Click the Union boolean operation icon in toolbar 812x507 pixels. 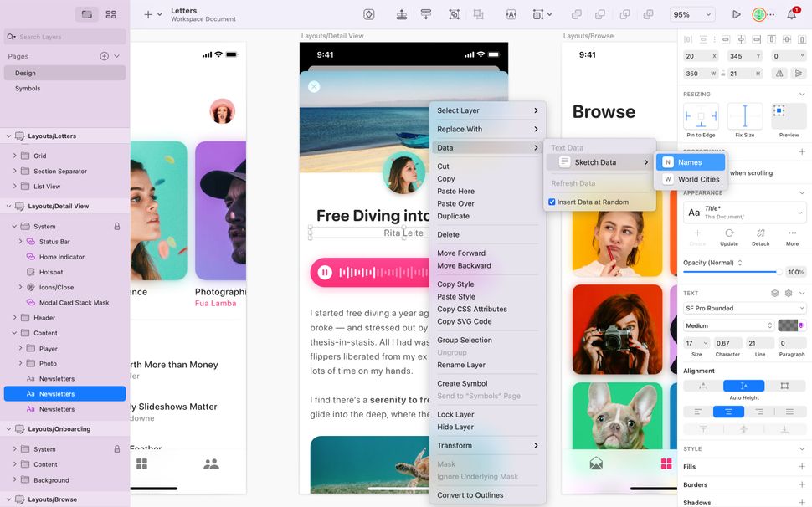tap(576, 14)
